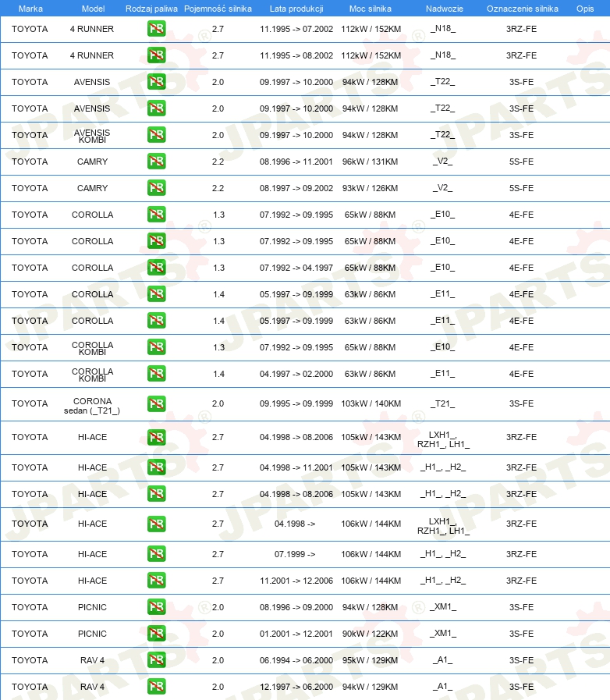The height and width of the screenshot is (700, 610).
Task: Click the 103kW / 140KM power cell
Action: tap(371, 403)
